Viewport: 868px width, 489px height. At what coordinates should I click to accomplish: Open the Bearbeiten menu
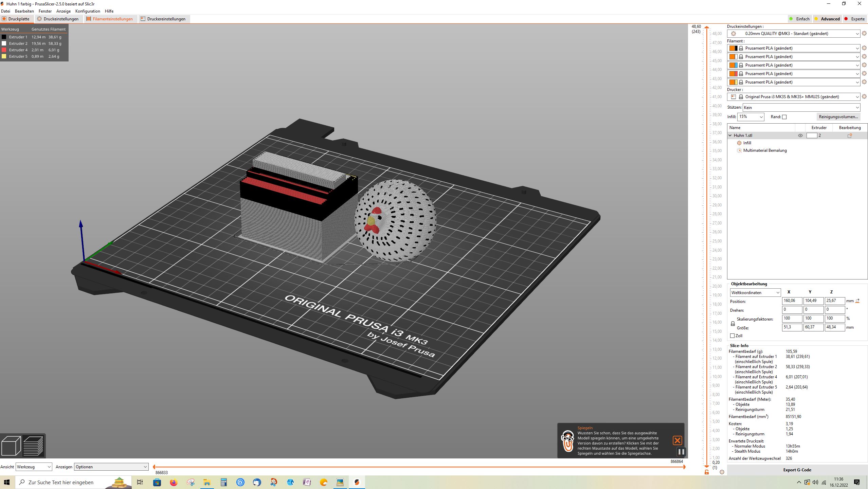pos(24,11)
